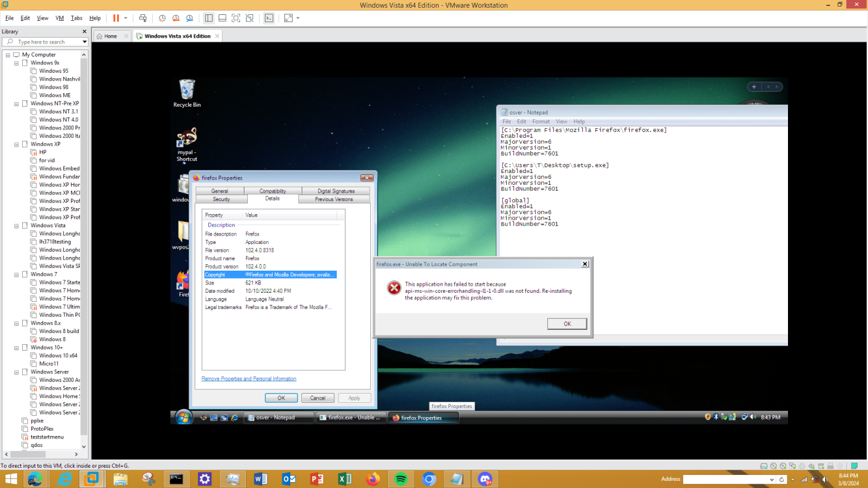Open the library search dropdown arrow
Viewport: 868px width, 488px height.
84,42
